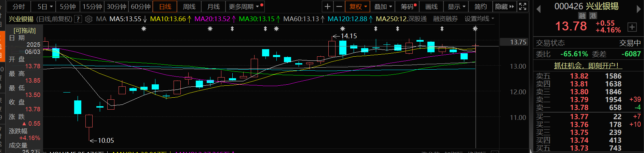Expand the 设置均线 dropdown
Image resolution: width=644 pixels, height=153 pixels.
pyautogui.click(x=479, y=19)
